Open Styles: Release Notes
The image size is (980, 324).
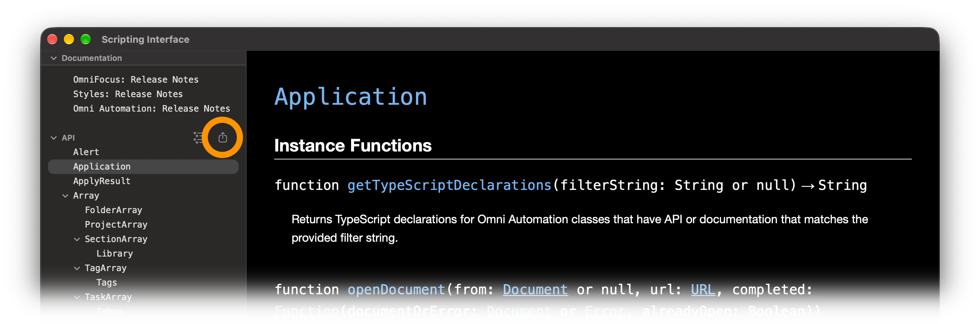[x=128, y=94]
